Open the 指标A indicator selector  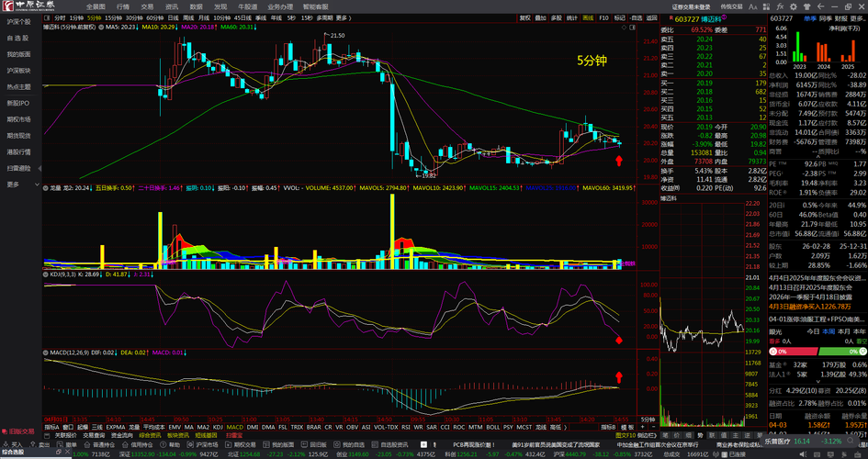[x=51, y=427]
